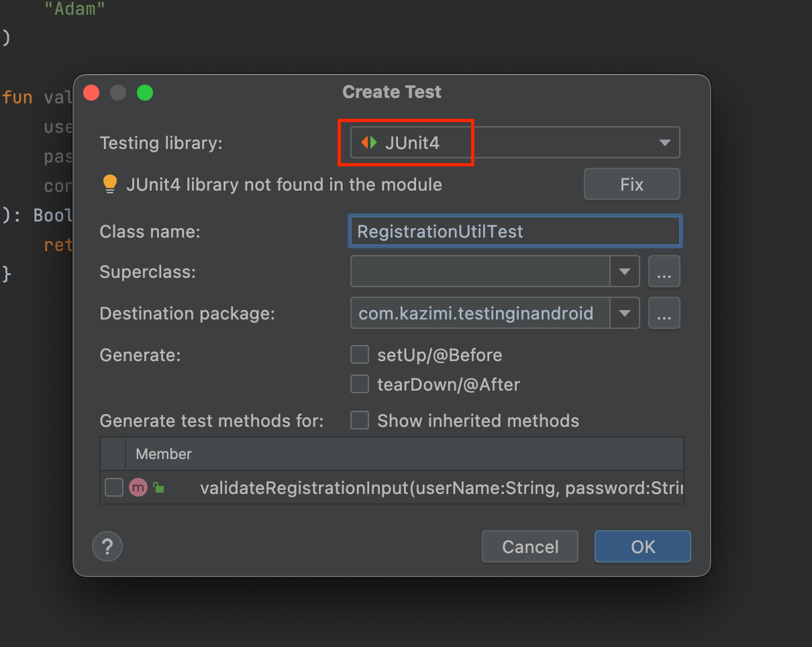
Task: Check Show inherited methods
Action: pyautogui.click(x=360, y=420)
